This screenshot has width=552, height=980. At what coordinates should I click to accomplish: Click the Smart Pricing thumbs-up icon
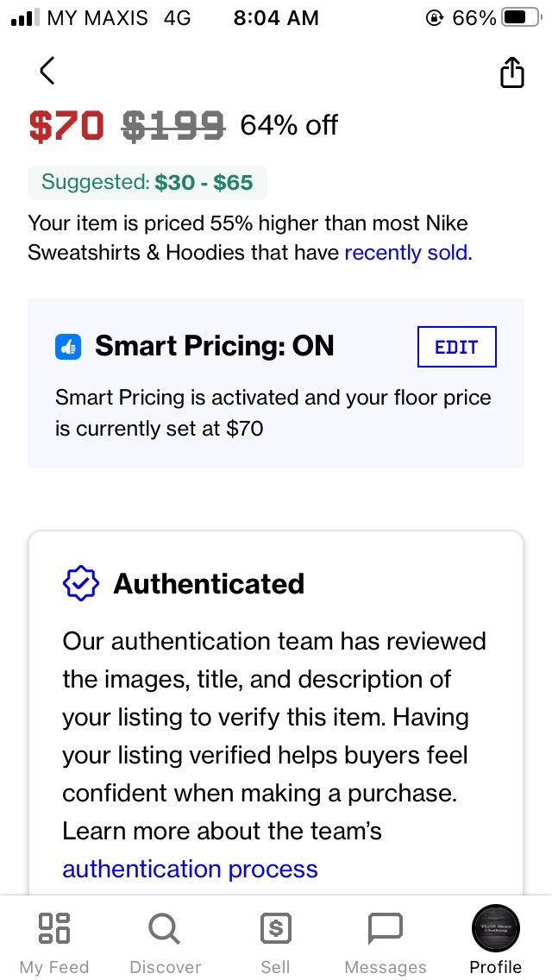tap(68, 347)
